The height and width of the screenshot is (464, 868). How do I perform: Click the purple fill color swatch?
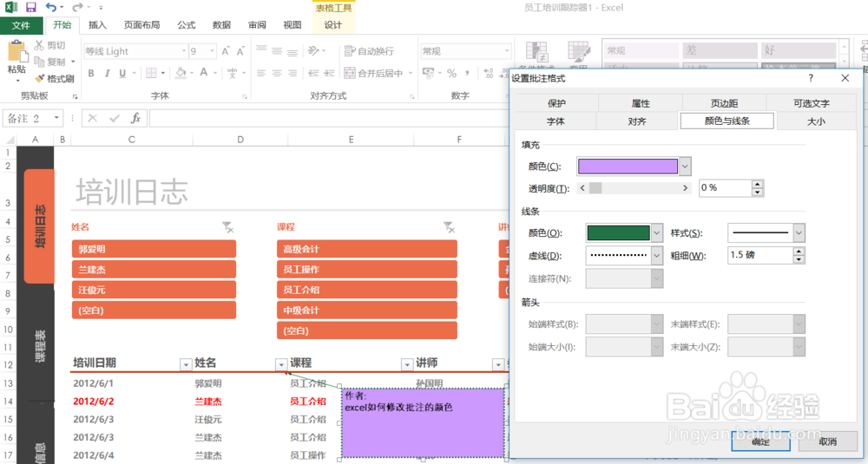(628, 166)
